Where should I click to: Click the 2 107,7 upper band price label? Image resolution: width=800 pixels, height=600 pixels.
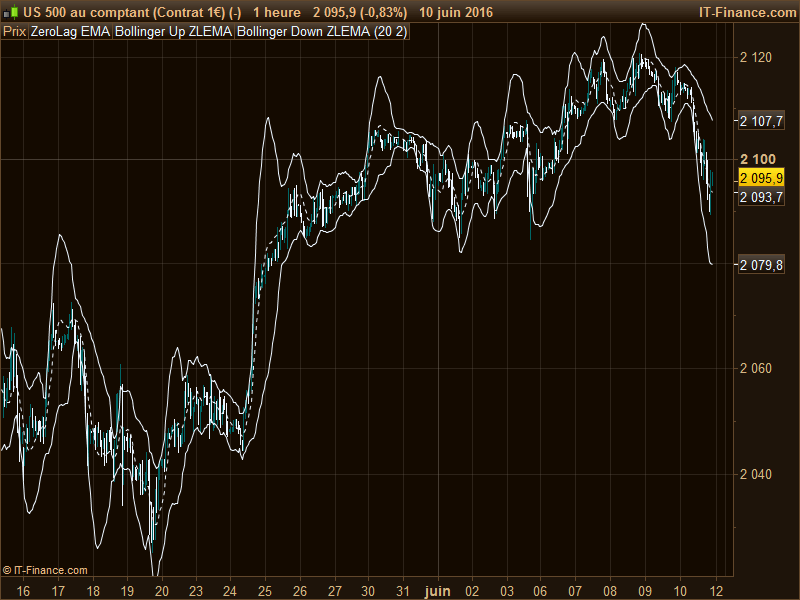(x=761, y=121)
